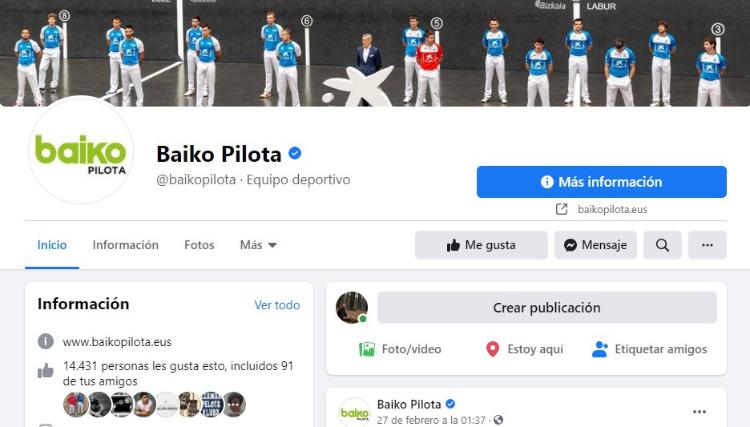Click the Etiquetar amigos person icon

tap(599, 349)
